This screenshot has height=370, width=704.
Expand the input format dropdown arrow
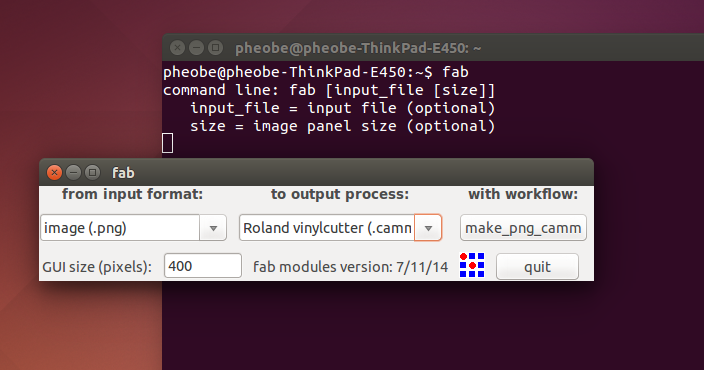[213, 228]
